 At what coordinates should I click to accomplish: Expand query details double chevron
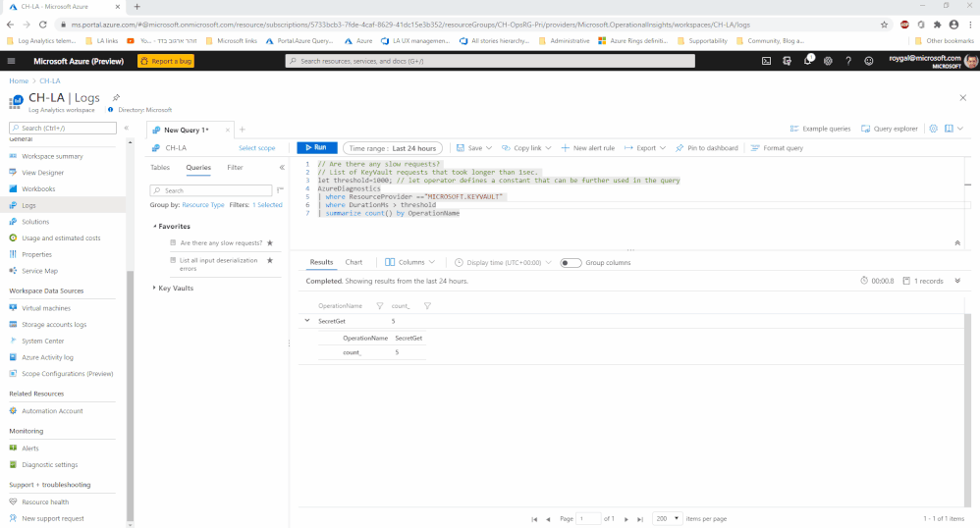957,282
